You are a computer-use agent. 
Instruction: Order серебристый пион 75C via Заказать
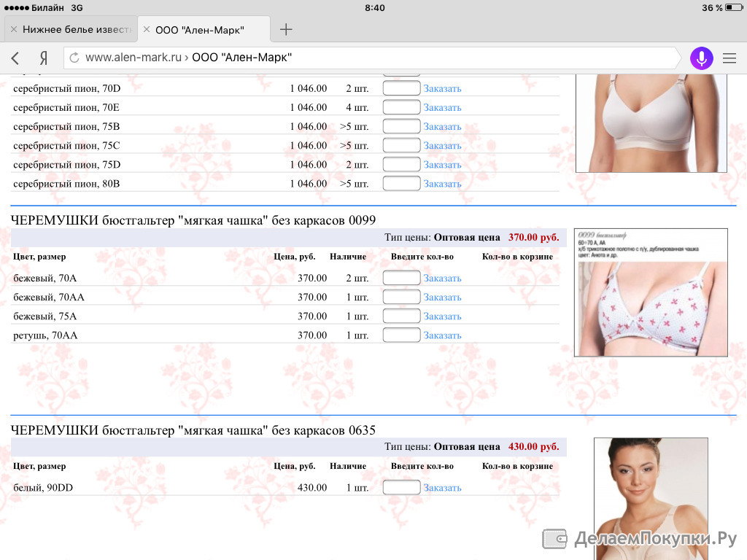tap(442, 146)
